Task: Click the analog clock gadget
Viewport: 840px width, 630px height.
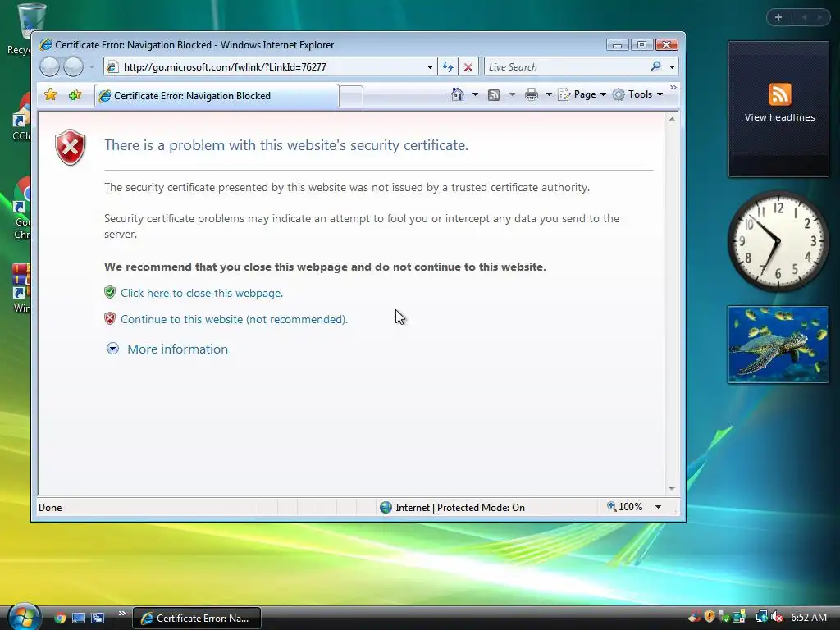Action: [x=778, y=242]
